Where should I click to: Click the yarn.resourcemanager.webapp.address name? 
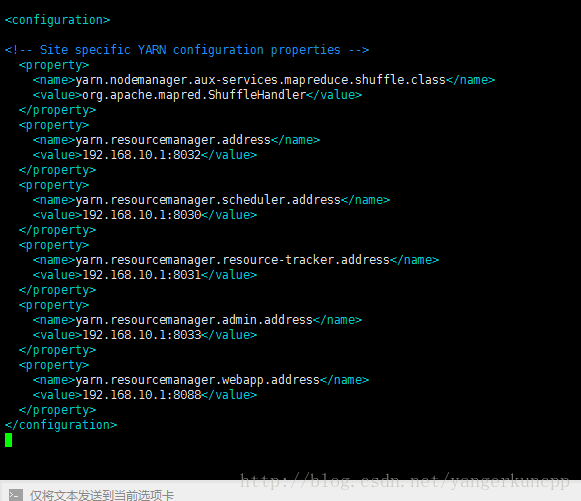pyautogui.click(x=197, y=380)
